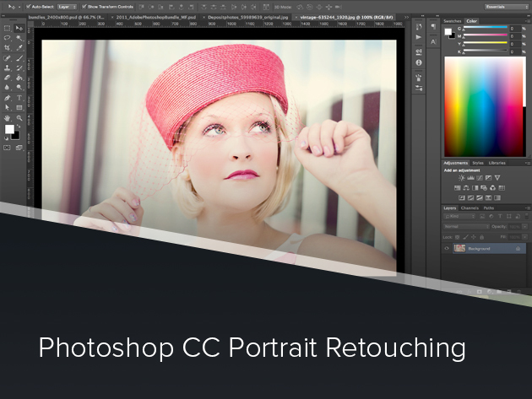The height and width of the screenshot is (399, 532).
Task: Add a Curves adjustment layer
Action: point(480,178)
